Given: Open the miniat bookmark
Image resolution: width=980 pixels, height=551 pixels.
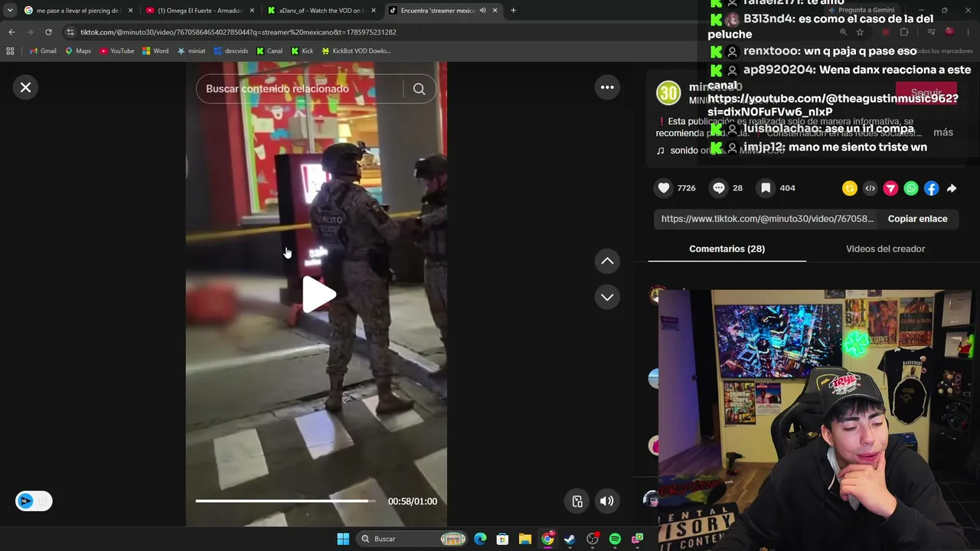Looking at the screenshot, I should click(x=191, y=51).
